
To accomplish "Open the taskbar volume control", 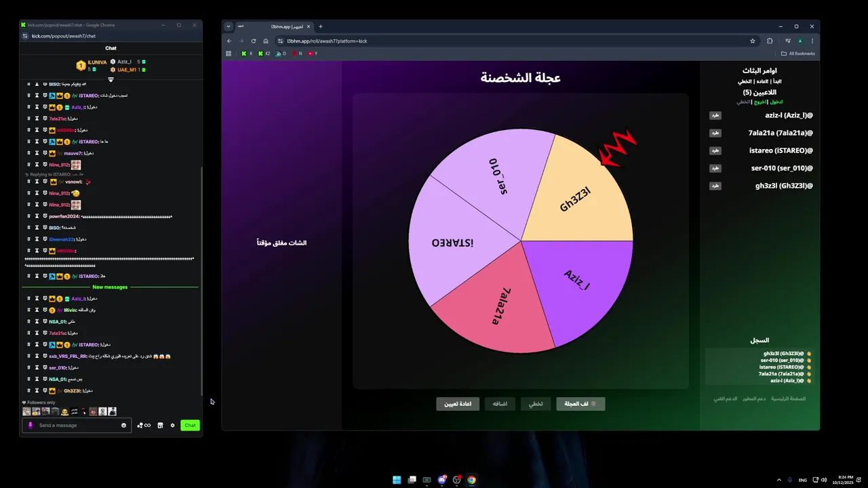I will pos(824,480).
